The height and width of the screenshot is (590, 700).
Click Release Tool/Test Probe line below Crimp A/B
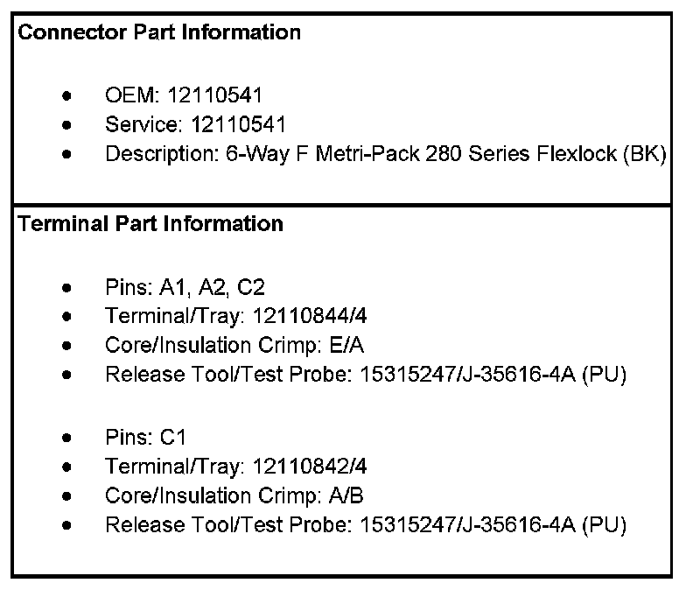[x=366, y=526]
